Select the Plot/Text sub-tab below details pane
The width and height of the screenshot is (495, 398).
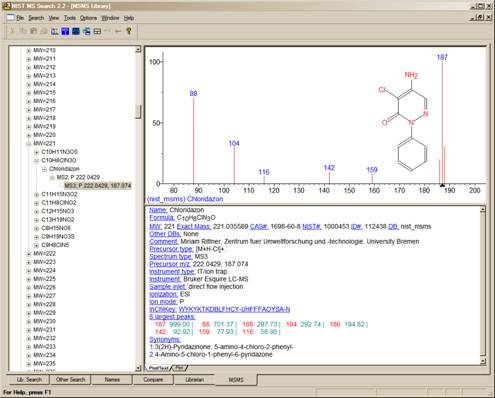(159, 368)
